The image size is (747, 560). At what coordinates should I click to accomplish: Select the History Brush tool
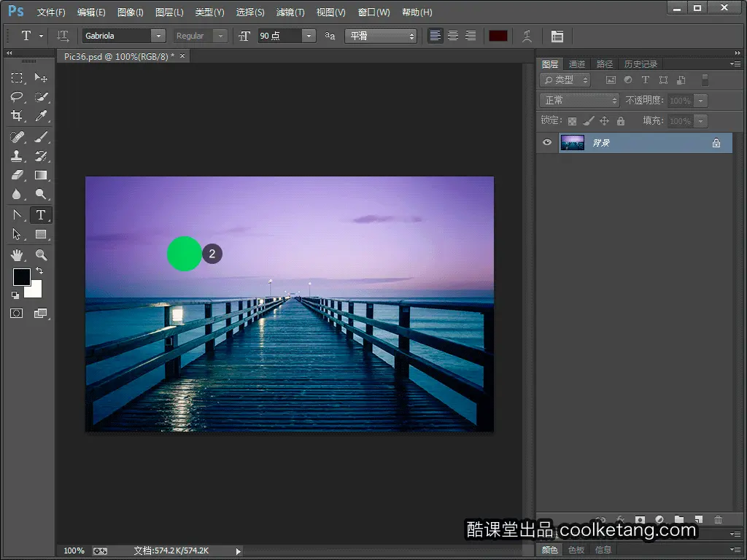coord(41,156)
